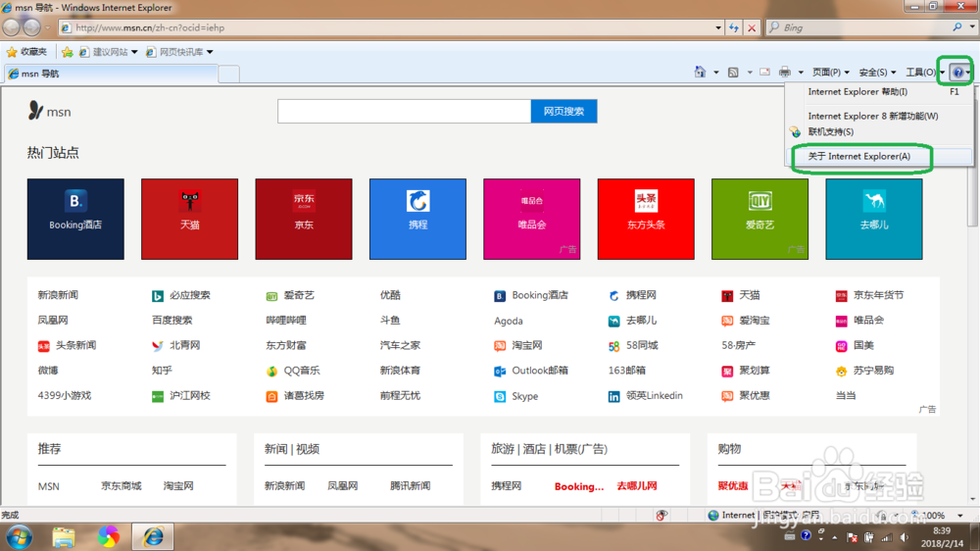The width and height of the screenshot is (980, 551).
Task: Open the 京东 tile icon
Action: click(304, 201)
